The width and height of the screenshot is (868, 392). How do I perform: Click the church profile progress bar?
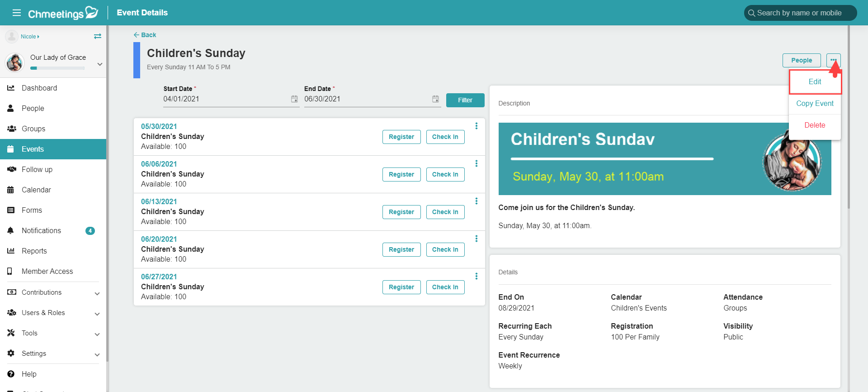click(x=57, y=68)
